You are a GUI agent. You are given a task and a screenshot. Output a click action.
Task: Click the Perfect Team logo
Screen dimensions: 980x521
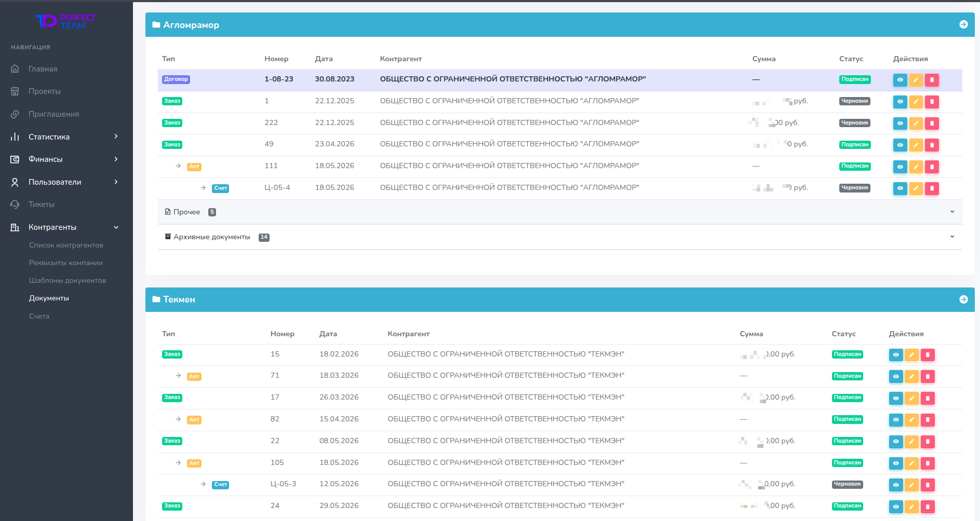tap(65, 21)
